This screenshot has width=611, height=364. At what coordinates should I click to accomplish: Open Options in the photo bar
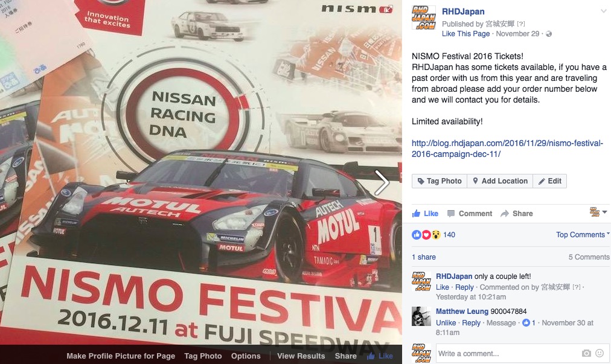(246, 356)
